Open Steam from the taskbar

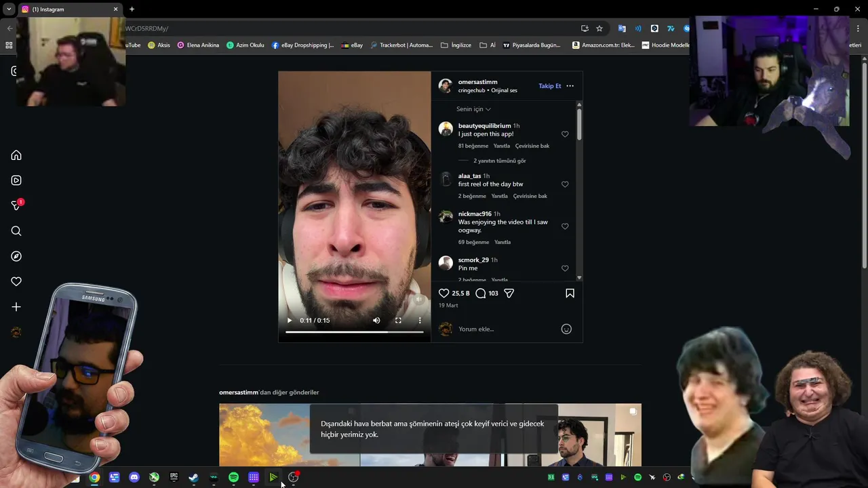pyautogui.click(x=193, y=477)
